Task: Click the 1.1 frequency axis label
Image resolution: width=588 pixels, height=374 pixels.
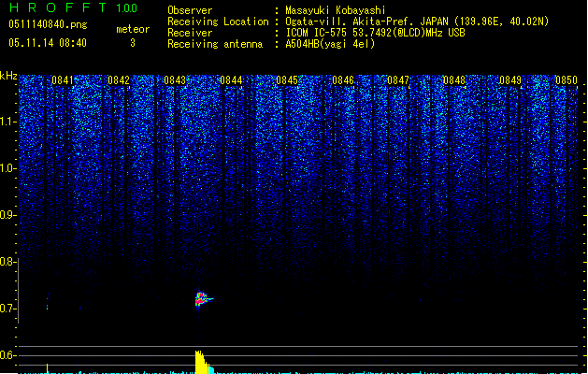Action: click(7, 122)
